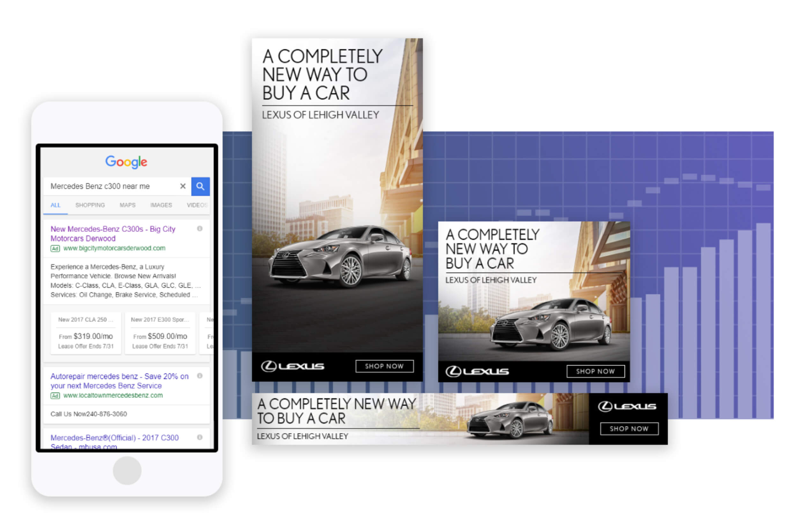Click 'From $509.00/mo' price text

[x=160, y=336]
